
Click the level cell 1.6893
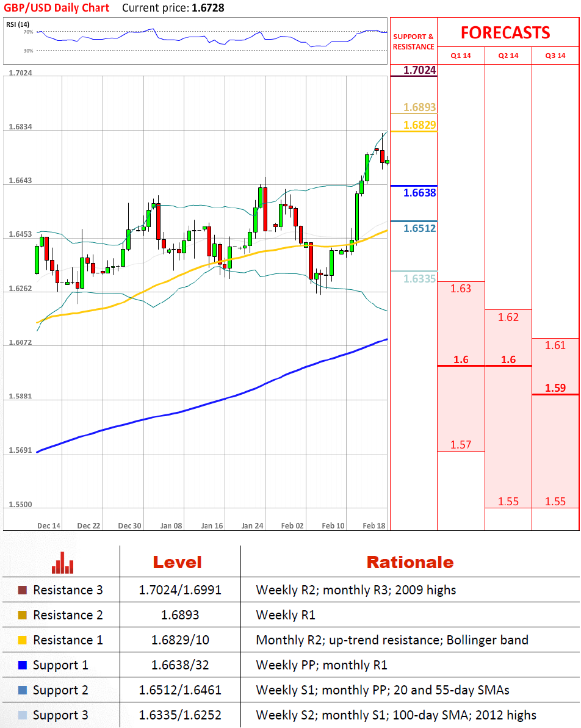coord(180,615)
